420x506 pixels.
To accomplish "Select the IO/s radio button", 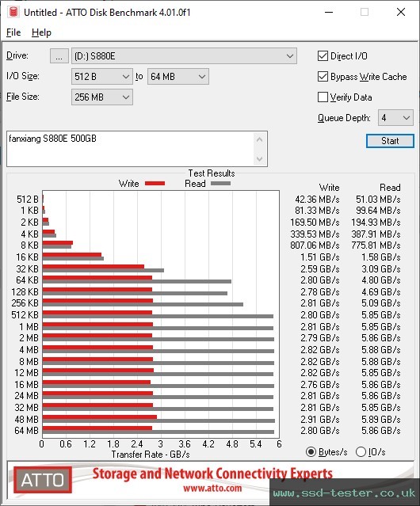I will pos(361,452).
